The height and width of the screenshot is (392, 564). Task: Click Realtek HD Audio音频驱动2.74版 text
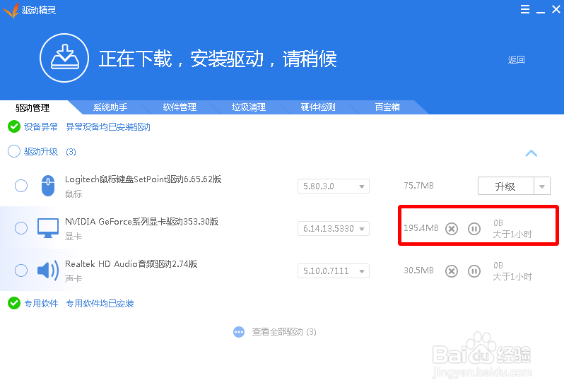(131, 264)
